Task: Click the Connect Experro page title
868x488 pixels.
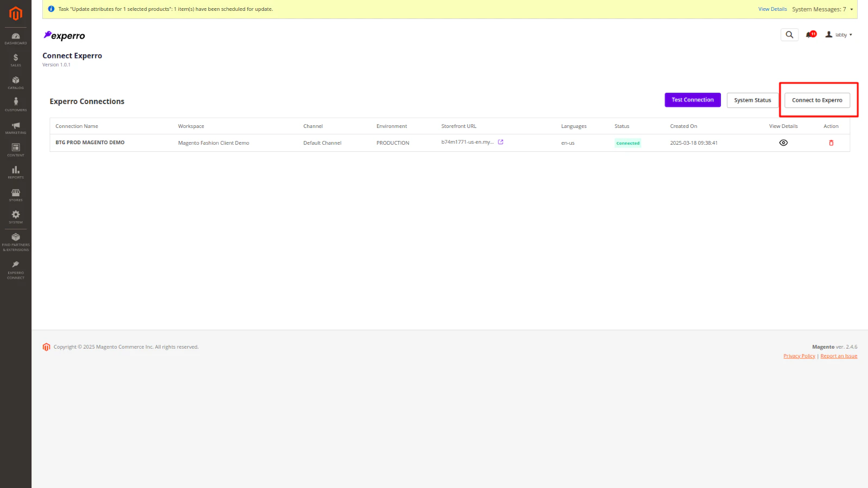Action: pyautogui.click(x=72, y=56)
